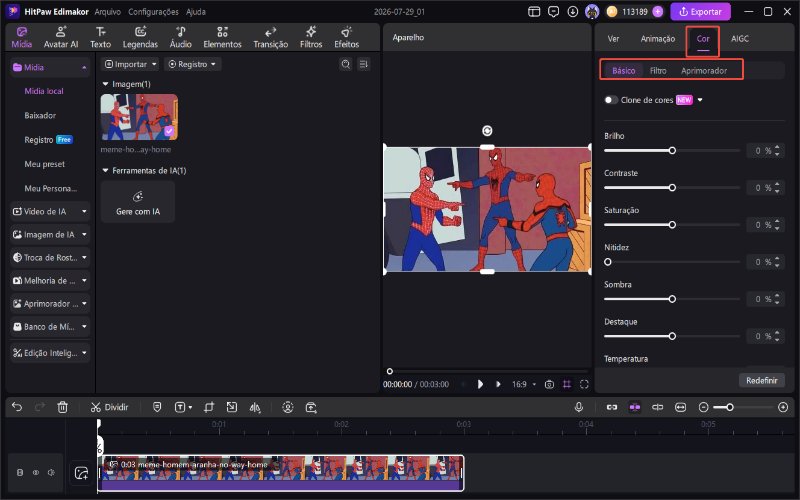Click the mirror flip icon in timeline toolbar
This screenshot has height=500, width=800.
[255, 407]
